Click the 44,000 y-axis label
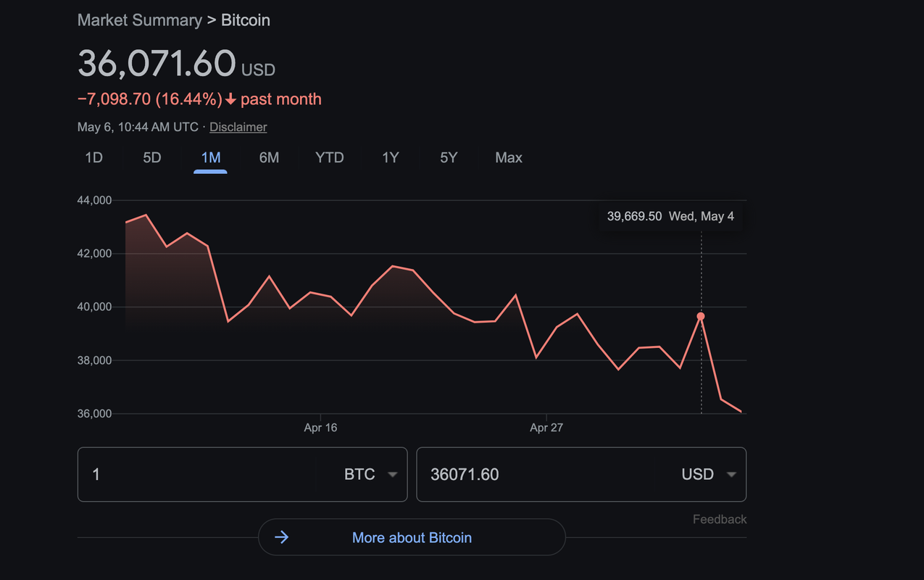The height and width of the screenshot is (580, 924). click(94, 200)
